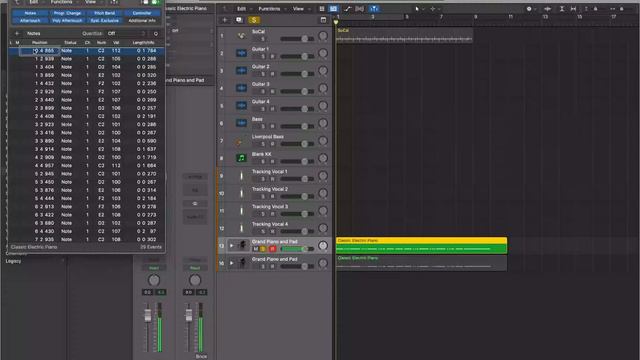Click the SoCal track volume slider
Viewport: 640px width, 360px height.
click(x=297, y=39)
